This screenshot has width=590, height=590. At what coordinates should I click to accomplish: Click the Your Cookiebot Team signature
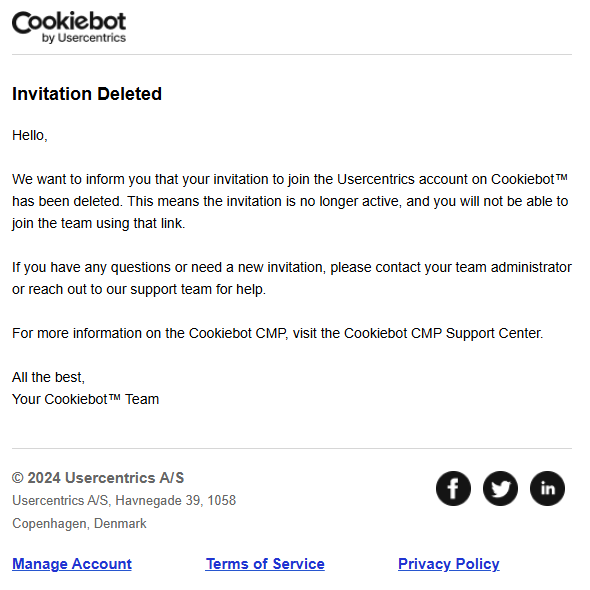click(85, 399)
